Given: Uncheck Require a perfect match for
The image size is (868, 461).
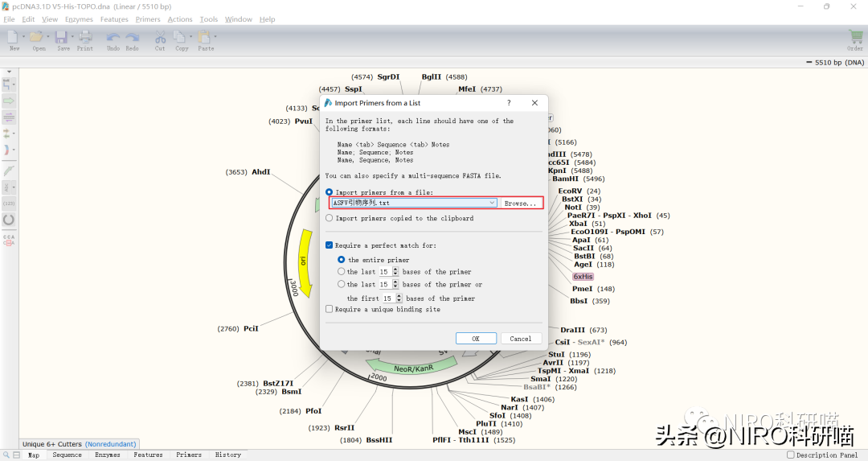Looking at the screenshot, I should 330,245.
